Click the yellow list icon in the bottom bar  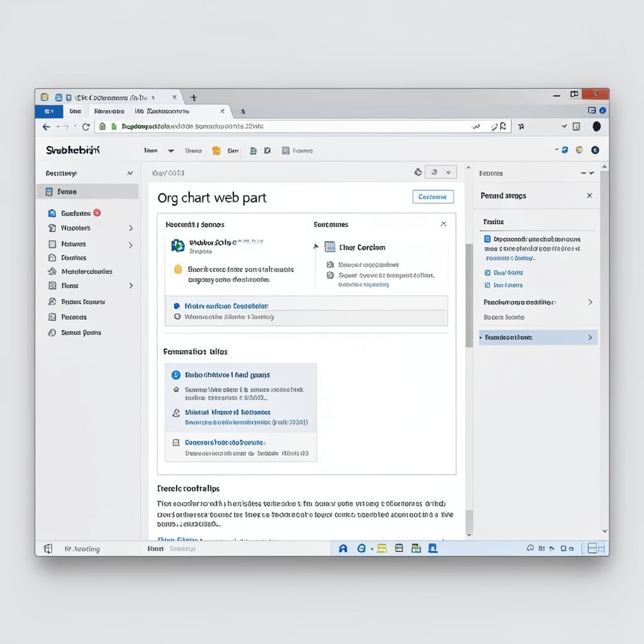[x=382, y=548]
